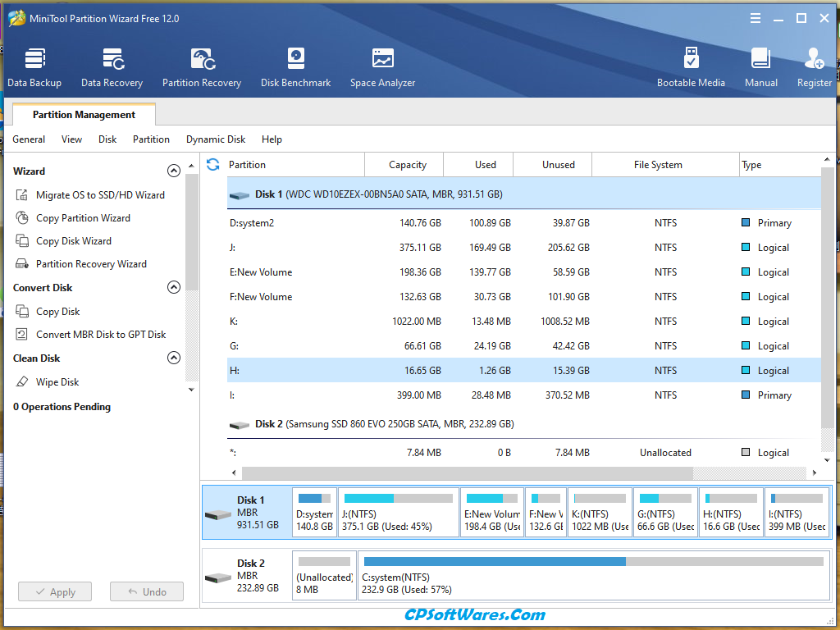Click the Apply button

pyautogui.click(x=54, y=591)
